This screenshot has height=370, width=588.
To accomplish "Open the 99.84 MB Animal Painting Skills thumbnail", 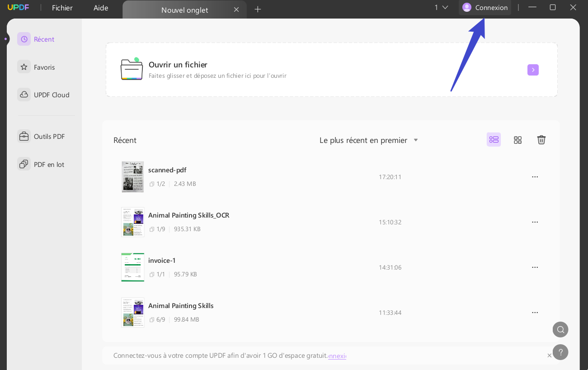I will tap(133, 313).
